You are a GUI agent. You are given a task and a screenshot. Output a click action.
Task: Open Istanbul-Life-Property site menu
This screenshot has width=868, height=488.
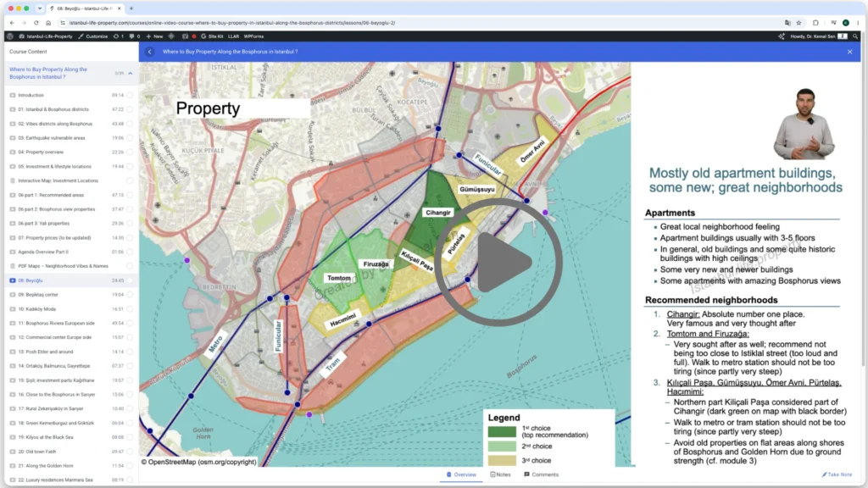[46, 36]
